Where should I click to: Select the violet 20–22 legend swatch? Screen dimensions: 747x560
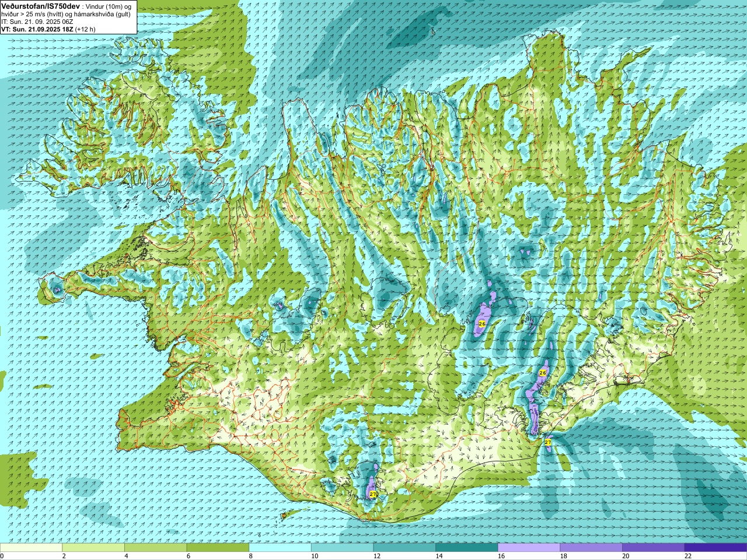click(x=654, y=548)
